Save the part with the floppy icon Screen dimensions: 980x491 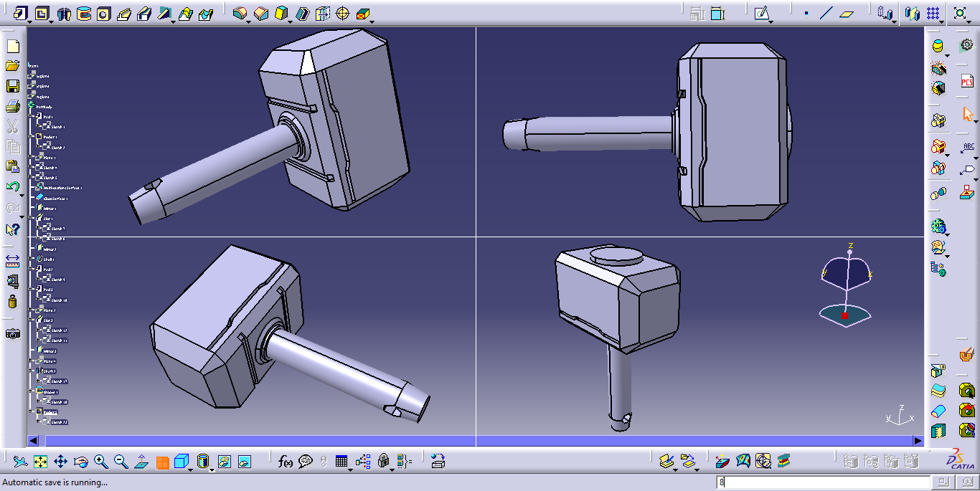(12, 86)
